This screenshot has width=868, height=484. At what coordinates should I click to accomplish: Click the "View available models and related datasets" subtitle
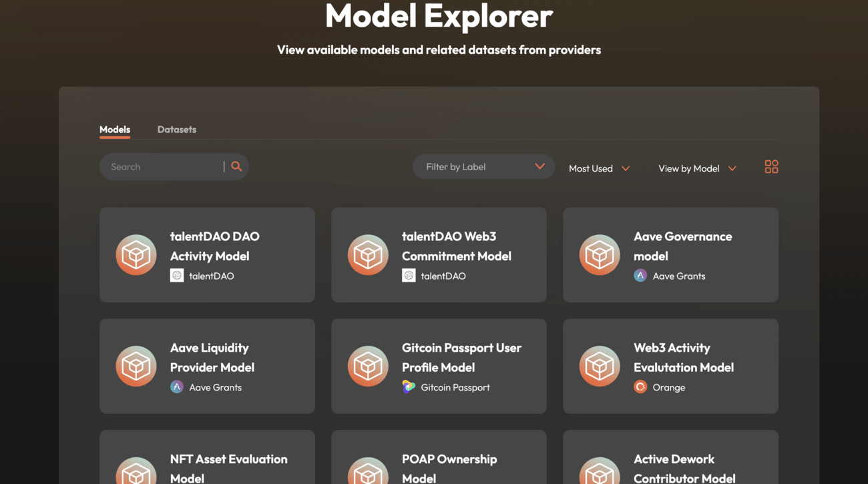click(439, 49)
